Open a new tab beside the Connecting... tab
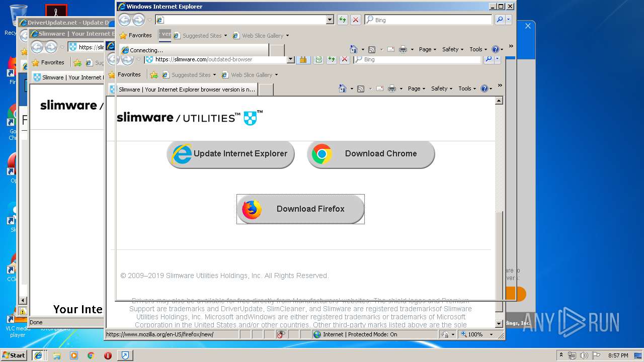Viewport: 644px width, 362px height. (277, 50)
